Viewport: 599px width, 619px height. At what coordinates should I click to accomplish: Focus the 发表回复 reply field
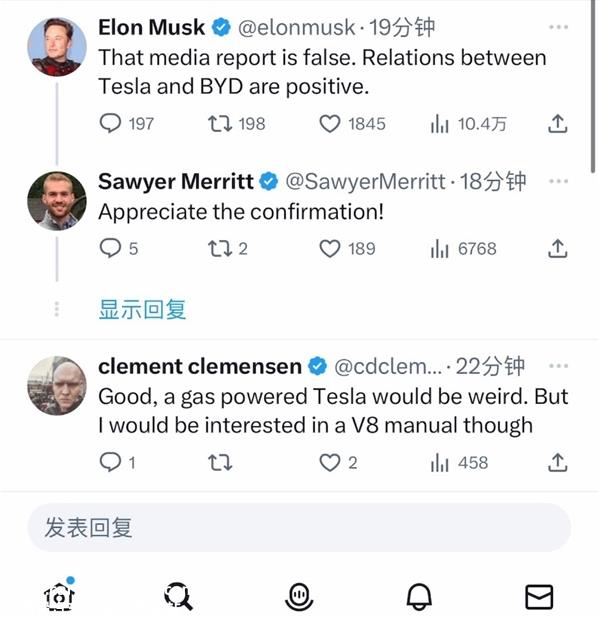(x=299, y=527)
